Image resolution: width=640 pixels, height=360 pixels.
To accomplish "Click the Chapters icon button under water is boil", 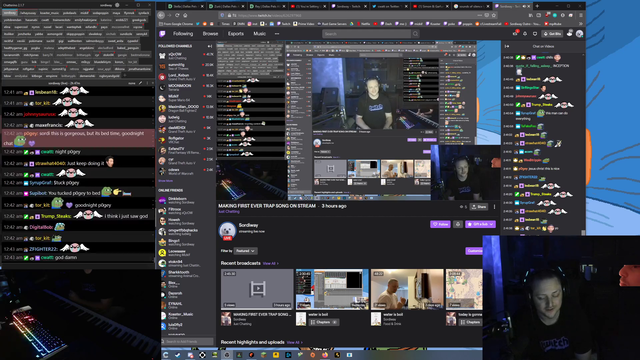I will tap(323, 322).
